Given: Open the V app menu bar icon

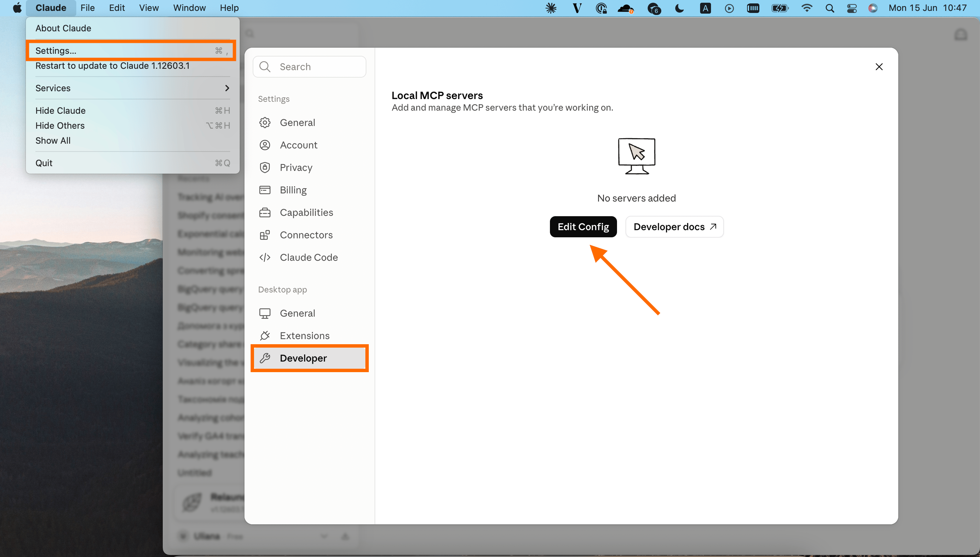Looking at the screenshot, I should (577, 8).
